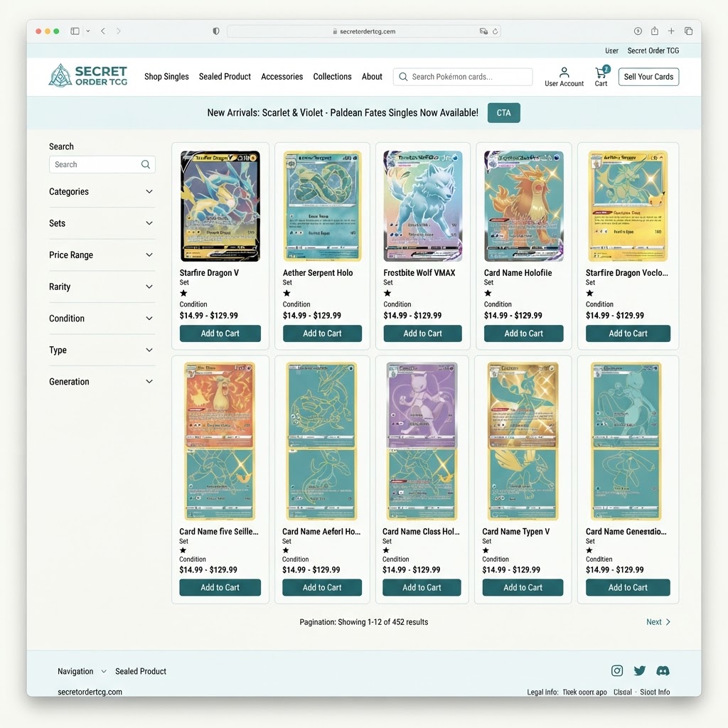The width and height of the screenshot is (728, 728).
Task: Click star rating under Card Name Typen V
Action: tap(486, 550)
